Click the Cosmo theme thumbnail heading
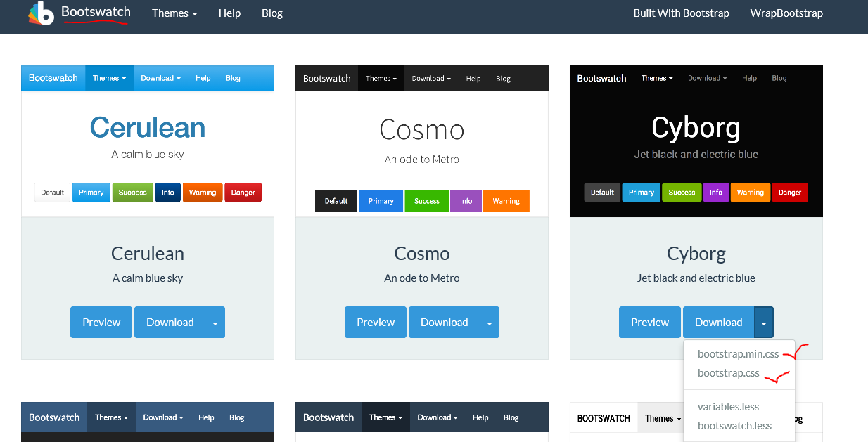This screenshot has width=868, height=442. pos(422,130)
